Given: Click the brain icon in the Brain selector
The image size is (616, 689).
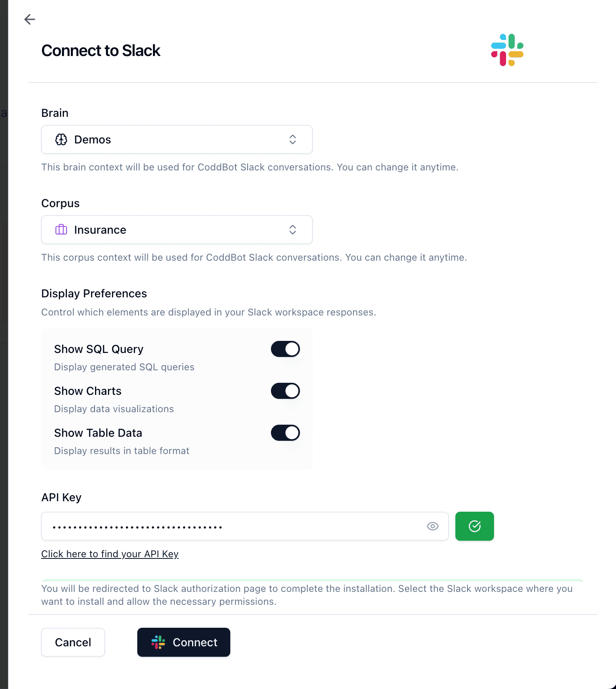Looking at the screenshot, I should click(x=61, y=139).
